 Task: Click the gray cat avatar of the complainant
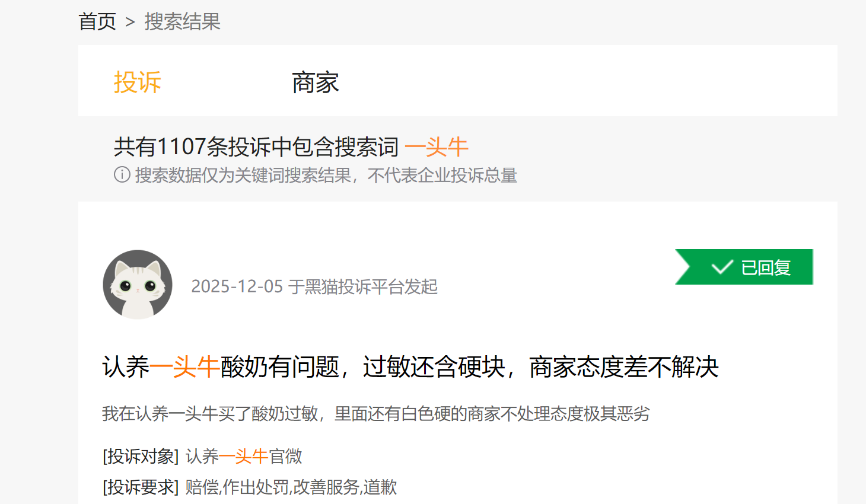coord(138,285)
